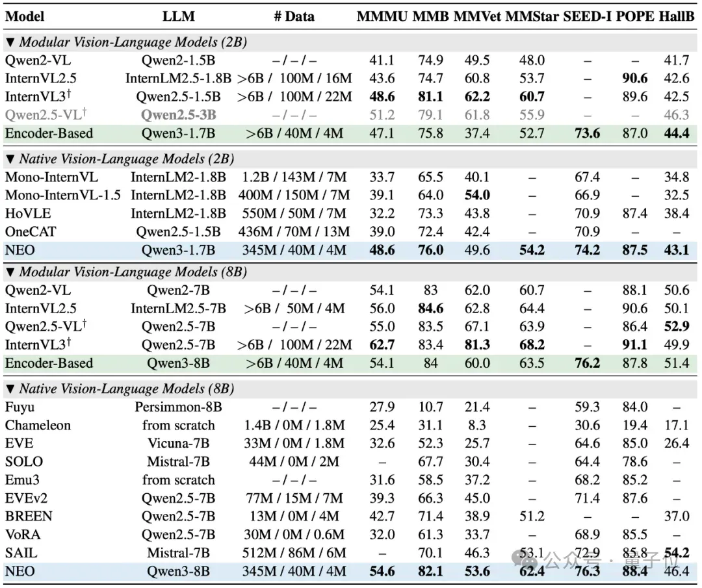This screenshot has height=588, width=702.
Task: Click the BREEN model row name
Action: coord(29,517)
